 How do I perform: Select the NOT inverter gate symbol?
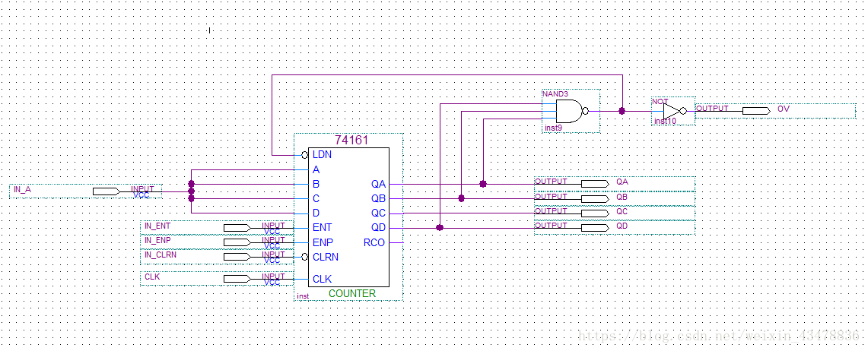(675, 111)
